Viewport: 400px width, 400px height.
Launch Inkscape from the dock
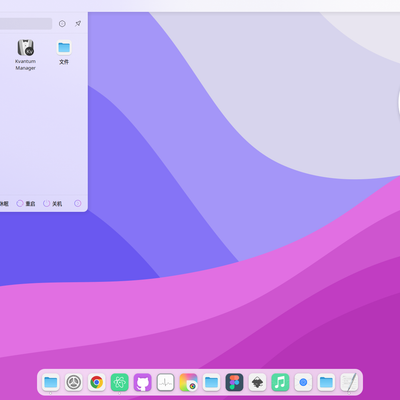[x=257, y=382]
